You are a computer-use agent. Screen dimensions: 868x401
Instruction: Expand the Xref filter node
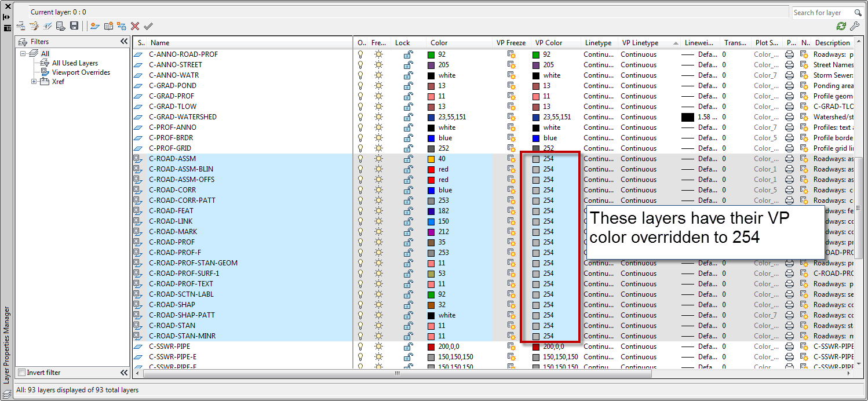click(34, 81)
